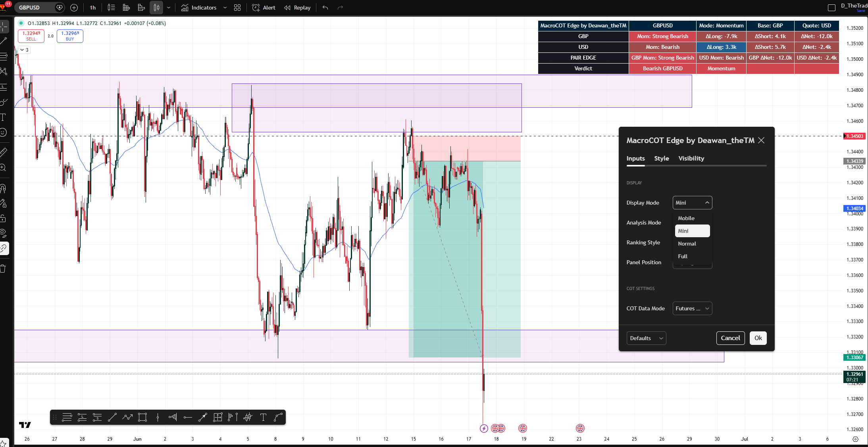This screenshot has height=447, width=868.
Task: Open the layout grid templates icon
Action: (x=237, y=8)
